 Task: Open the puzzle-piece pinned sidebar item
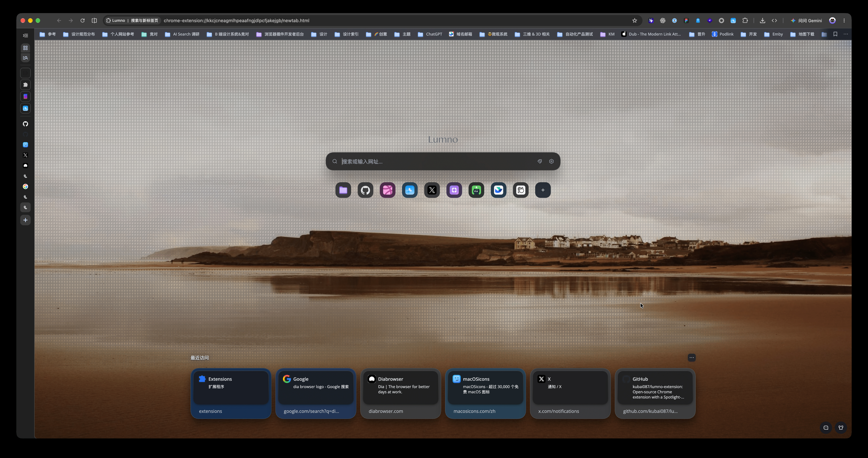(x=25, y=85)
